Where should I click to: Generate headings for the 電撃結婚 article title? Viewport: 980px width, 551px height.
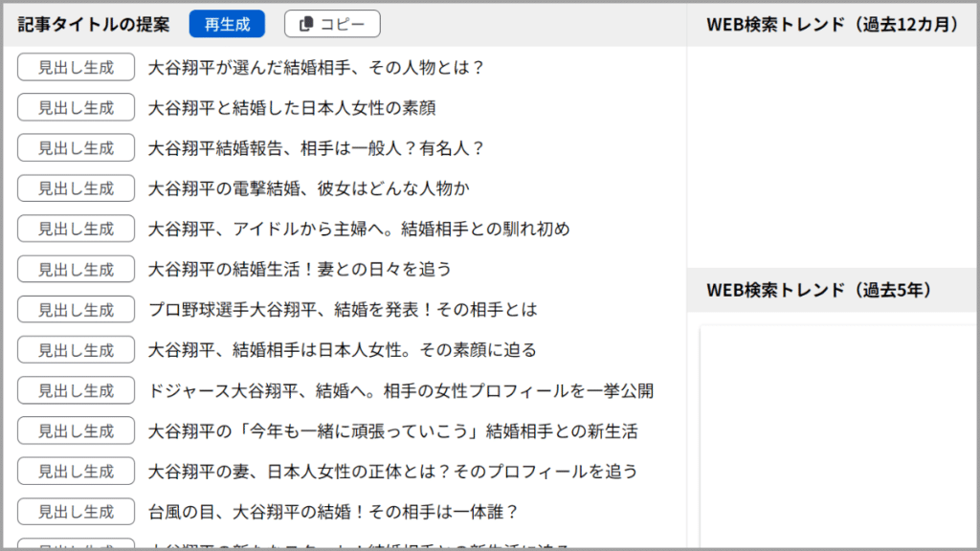click(x=76, y=187)
